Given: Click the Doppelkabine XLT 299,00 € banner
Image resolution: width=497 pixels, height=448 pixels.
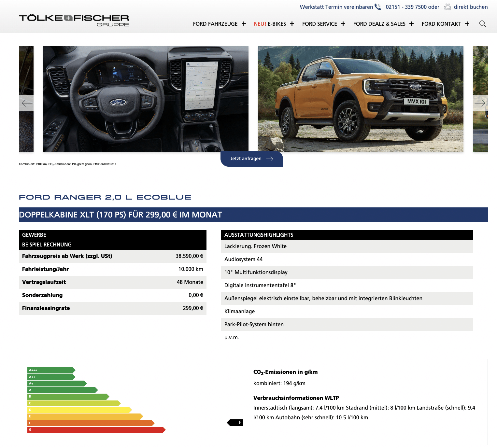Looking at the screenshot, I should pyautogui.click(x=253, y=215).
